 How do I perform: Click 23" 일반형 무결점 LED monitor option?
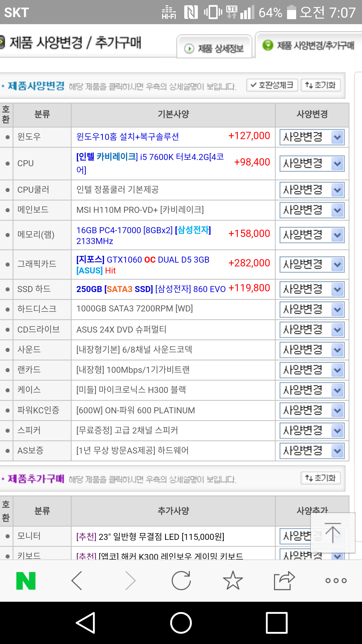(150, 537)
